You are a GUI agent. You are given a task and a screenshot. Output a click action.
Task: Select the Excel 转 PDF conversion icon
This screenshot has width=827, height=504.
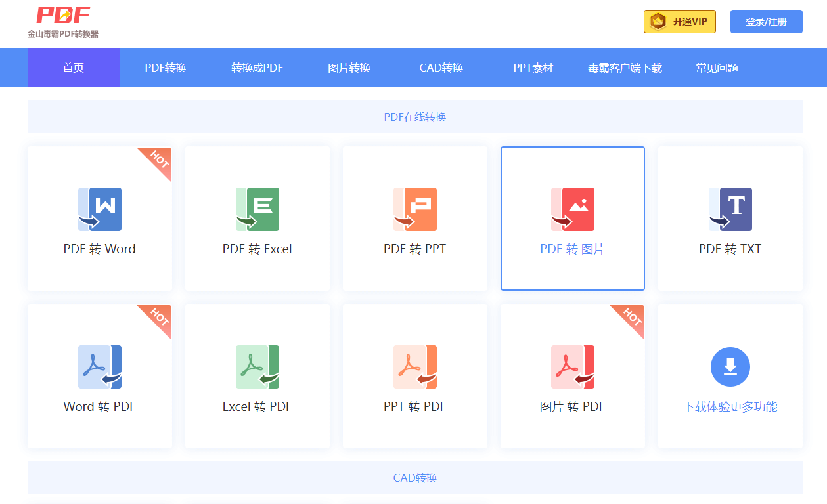(257, 366)
